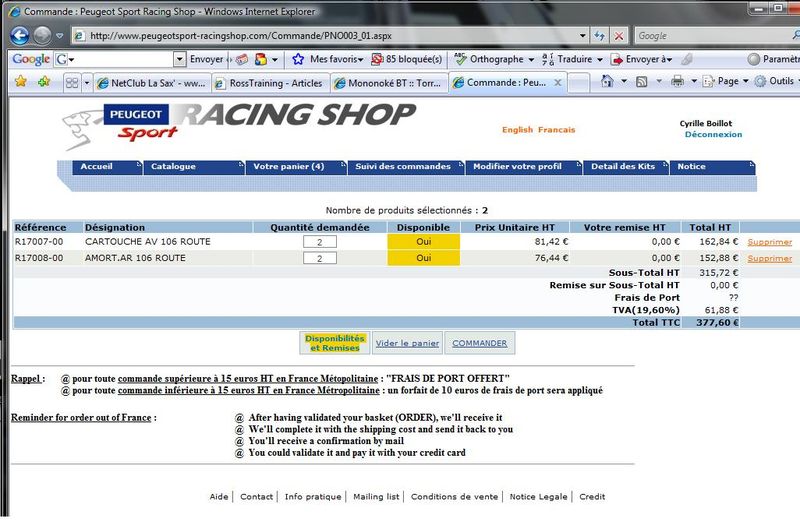Click the Print icon

pyautogui.click(x=677, y=81)
